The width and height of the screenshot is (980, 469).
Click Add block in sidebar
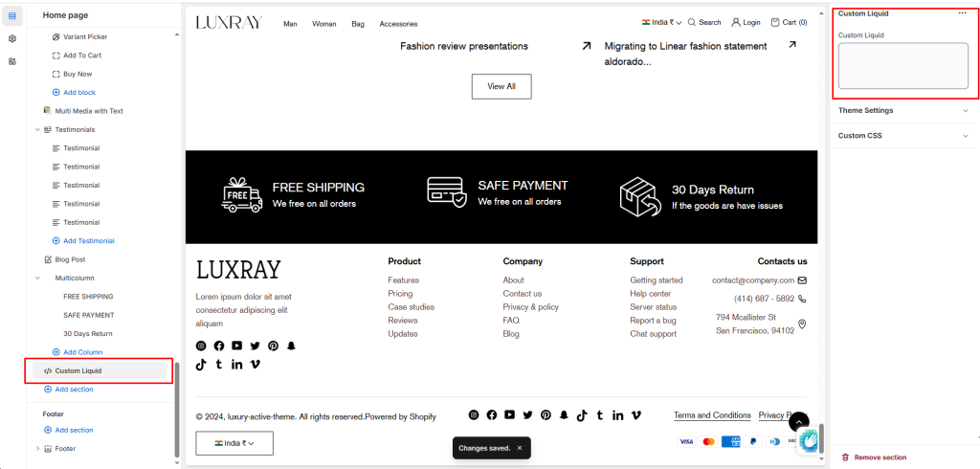coord(74,92)
